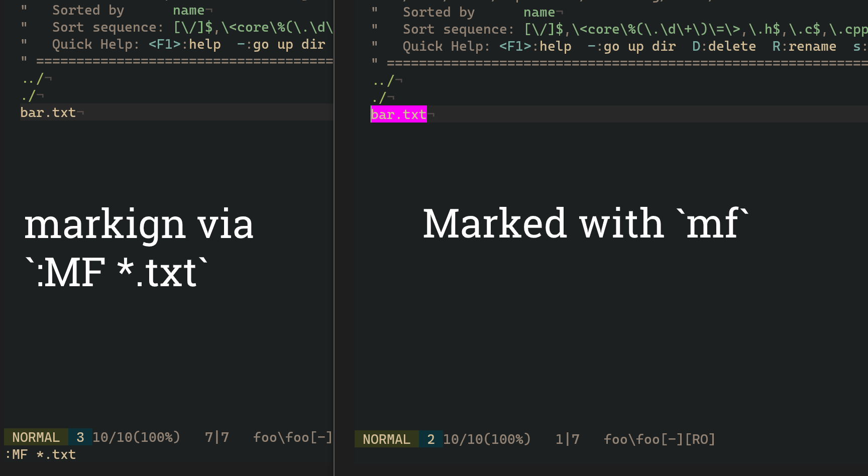Click the NORMAL mode indicator in right statusline
This screenshot has width=868, height=476.
pyautogui.click(x=386, y=439)
